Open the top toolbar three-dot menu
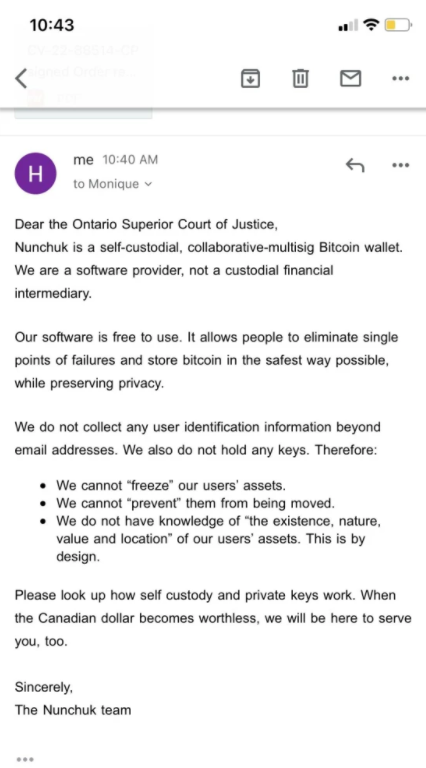This screenshot has height=768, width=426. tap(401, 78)
